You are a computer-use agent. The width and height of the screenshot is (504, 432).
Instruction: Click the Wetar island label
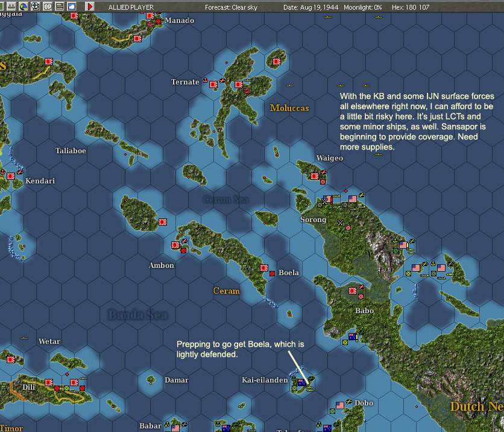coord(49,341)
